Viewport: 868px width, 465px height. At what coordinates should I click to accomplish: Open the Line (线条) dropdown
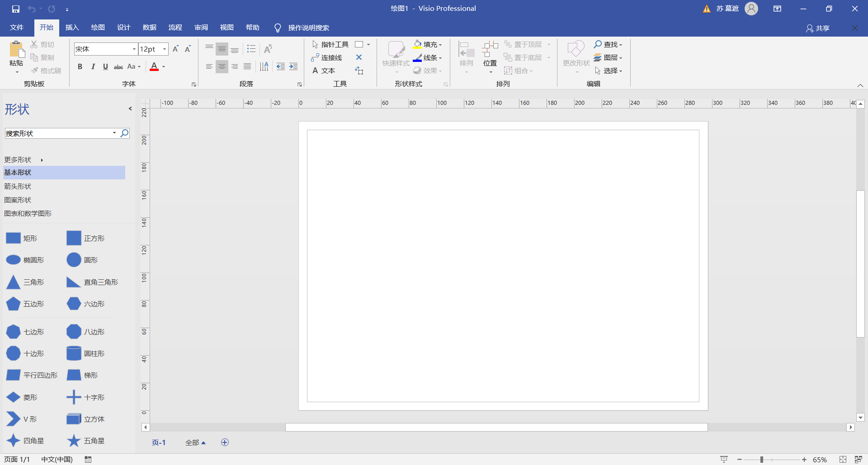pyautogui.click(x=428, y=57)
